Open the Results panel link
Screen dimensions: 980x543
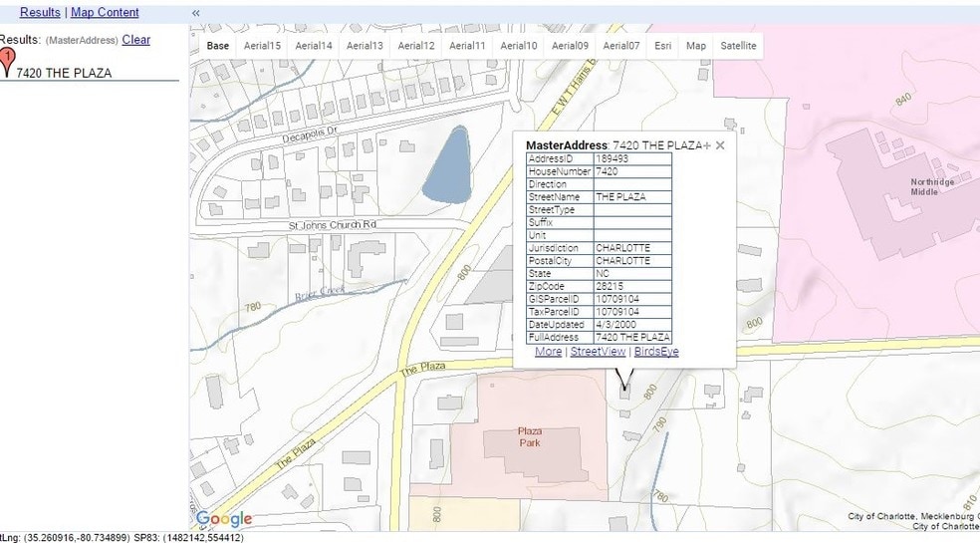40,13
